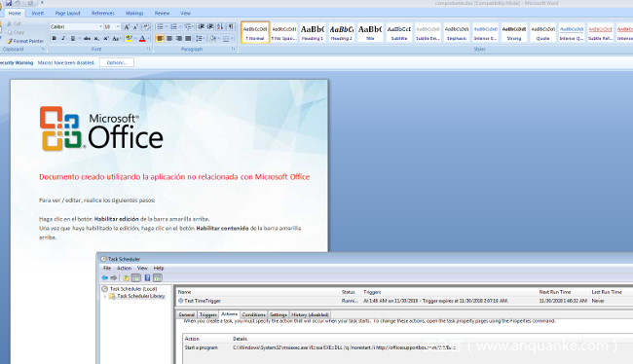Toggle italic formatting
Viewport: 633px width, 364px height.
click(x=63, y=38)
